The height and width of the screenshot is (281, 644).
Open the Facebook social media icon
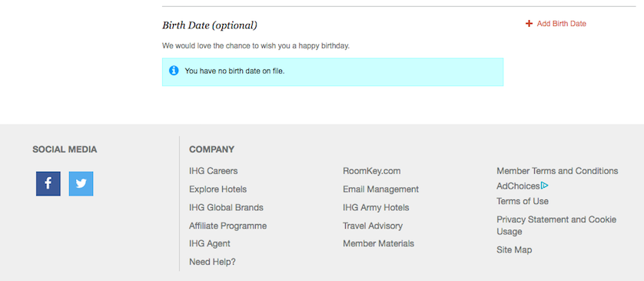(x=48, y=183)
